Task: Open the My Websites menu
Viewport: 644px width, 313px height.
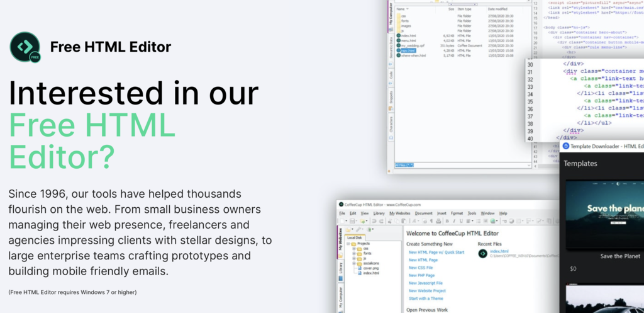Action: point(399,213)
